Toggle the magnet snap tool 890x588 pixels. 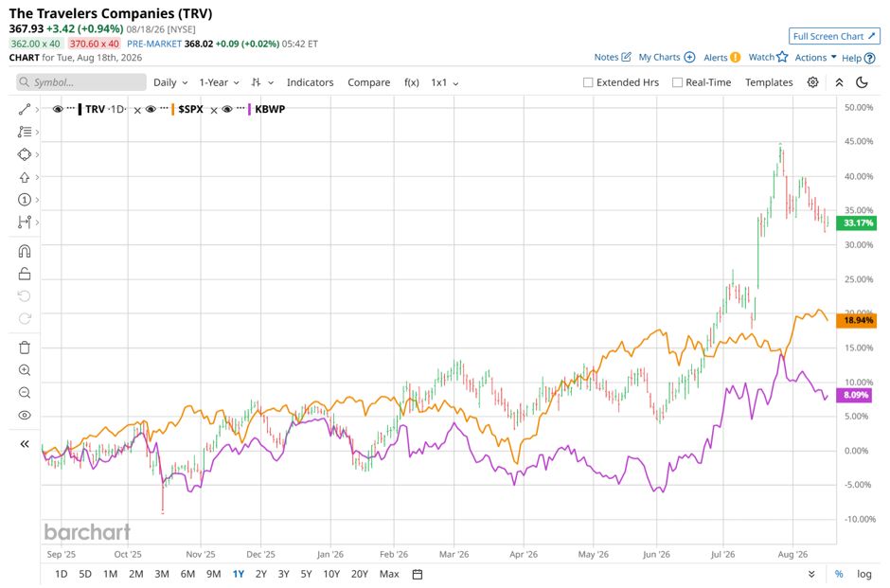tap(25, 251)
